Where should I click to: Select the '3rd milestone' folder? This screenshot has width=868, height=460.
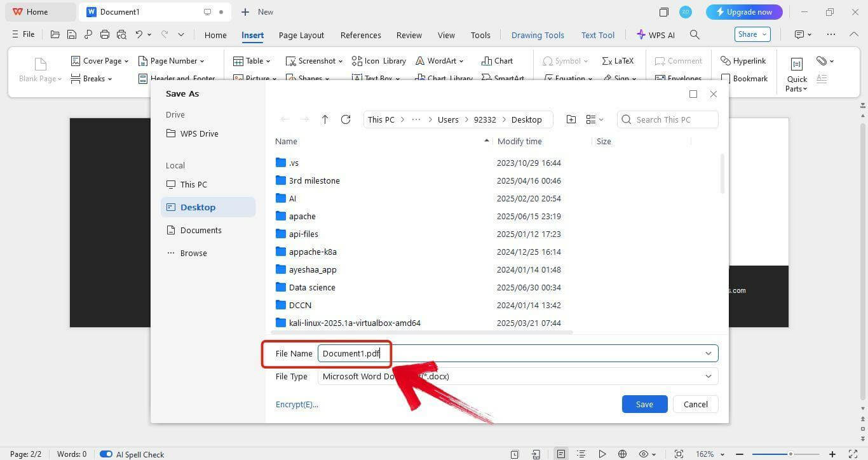coord(314,180)
